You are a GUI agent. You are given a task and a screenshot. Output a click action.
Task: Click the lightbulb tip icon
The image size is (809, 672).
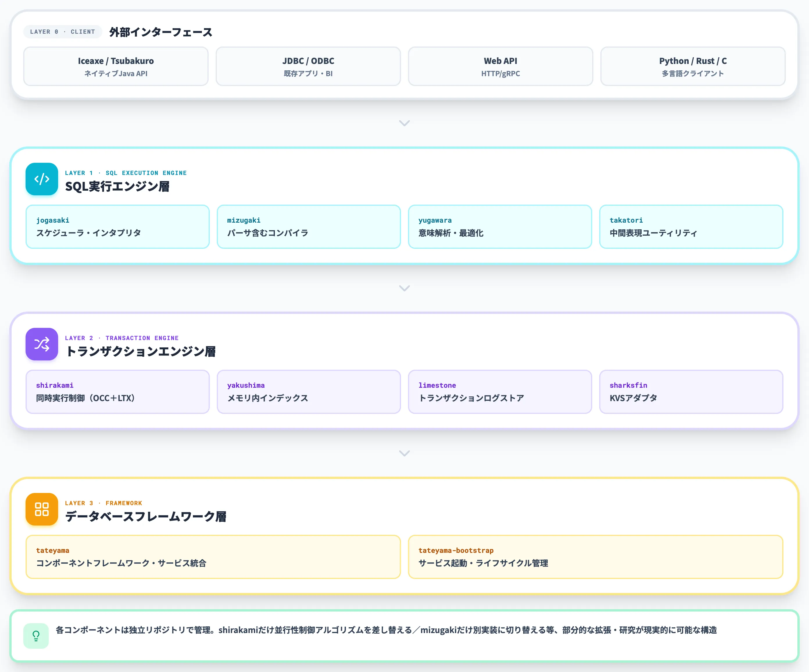[36, 636]
